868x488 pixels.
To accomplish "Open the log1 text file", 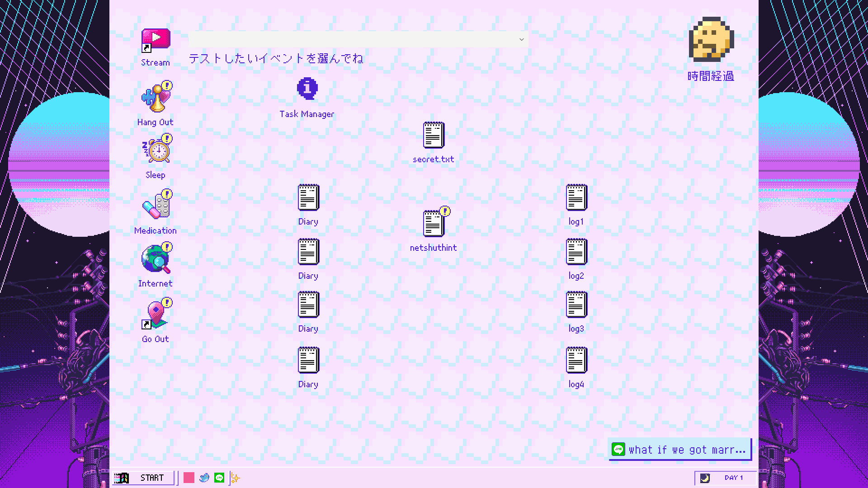I will tap(576, 197).
